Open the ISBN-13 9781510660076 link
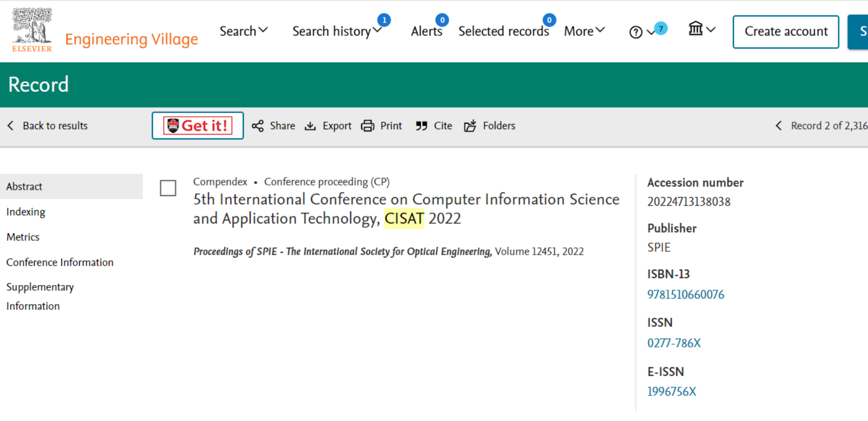The image size is (868, 421). point(685,295)
